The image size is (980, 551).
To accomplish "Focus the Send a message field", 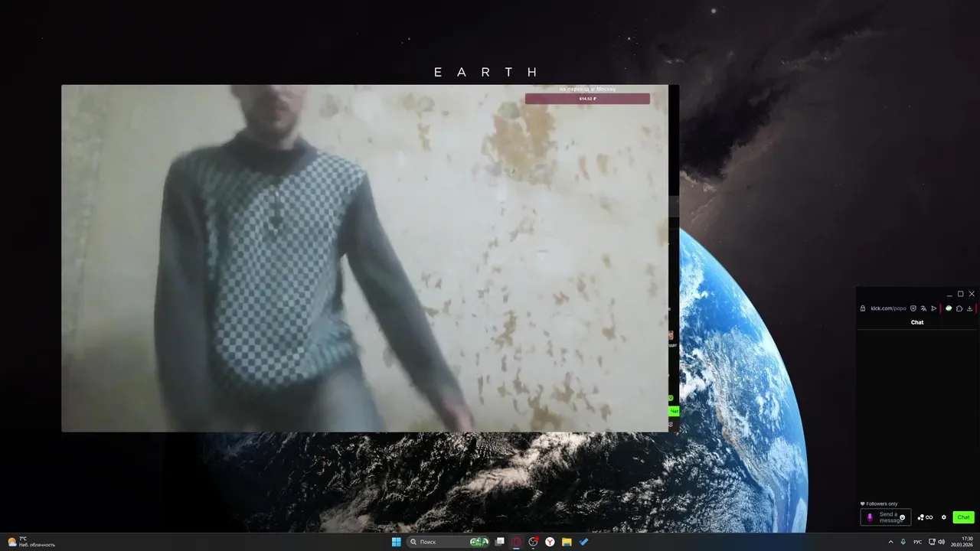I will [x=886, y=517].
